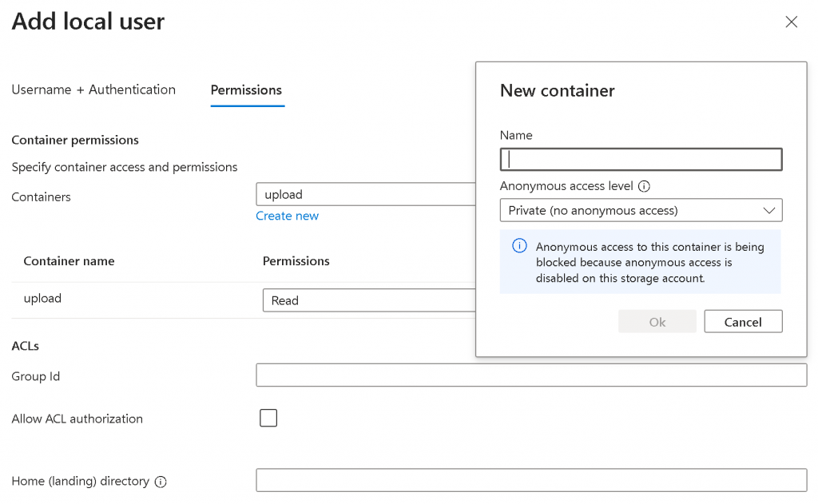Screen dimensions: 818x504
Task: Click the Container name column header
Action: (x=69, y=261)
